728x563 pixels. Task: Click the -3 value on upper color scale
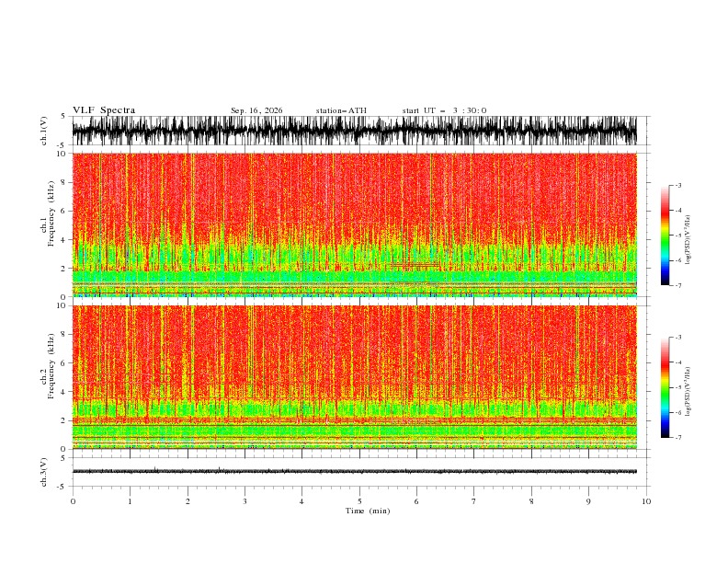tap(677, 185)
